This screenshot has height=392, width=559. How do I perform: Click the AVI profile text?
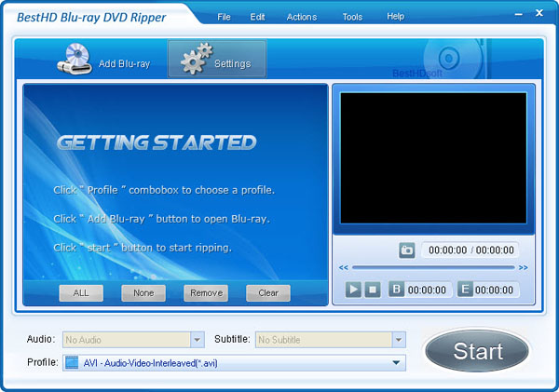click(150, 363)
